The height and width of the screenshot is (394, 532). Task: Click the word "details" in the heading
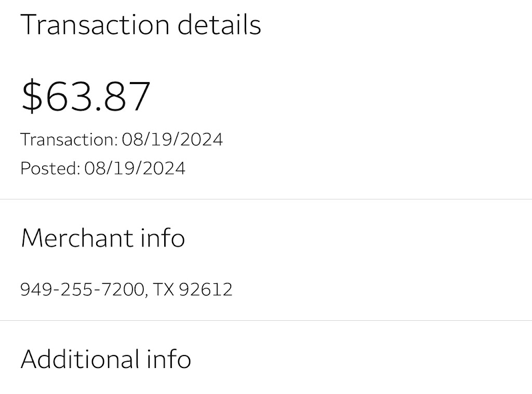click(x=219, y=24)
